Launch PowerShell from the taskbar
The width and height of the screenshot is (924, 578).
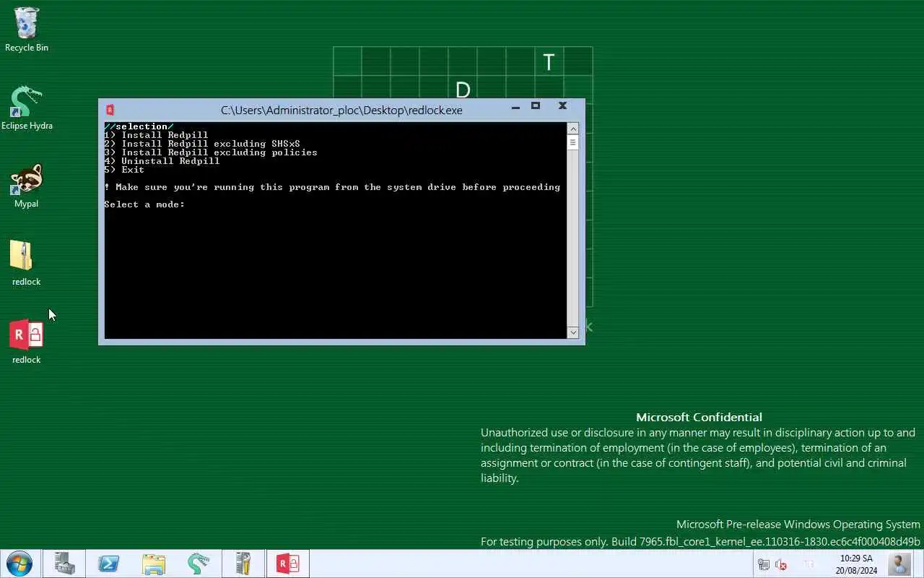[109, 564]
